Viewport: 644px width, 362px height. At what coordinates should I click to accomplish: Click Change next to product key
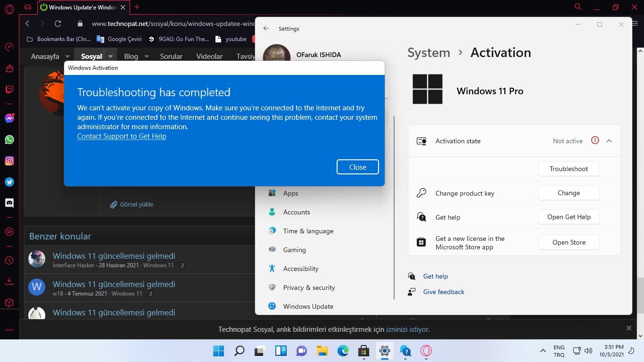coord(569,193)
